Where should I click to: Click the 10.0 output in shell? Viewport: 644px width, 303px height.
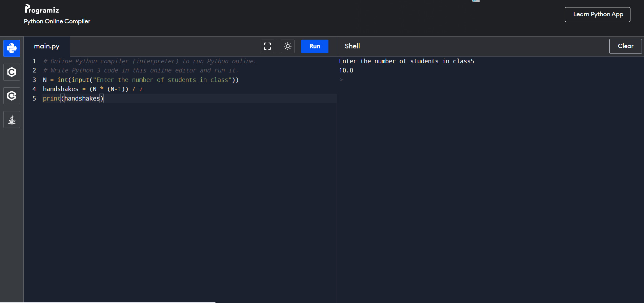click(x=346, y=70)
